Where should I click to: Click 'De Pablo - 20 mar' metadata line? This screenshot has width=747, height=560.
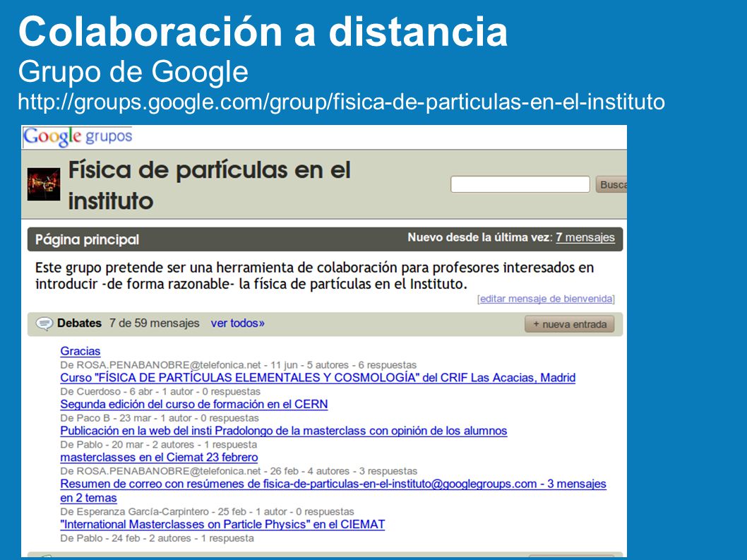[158, 445]
